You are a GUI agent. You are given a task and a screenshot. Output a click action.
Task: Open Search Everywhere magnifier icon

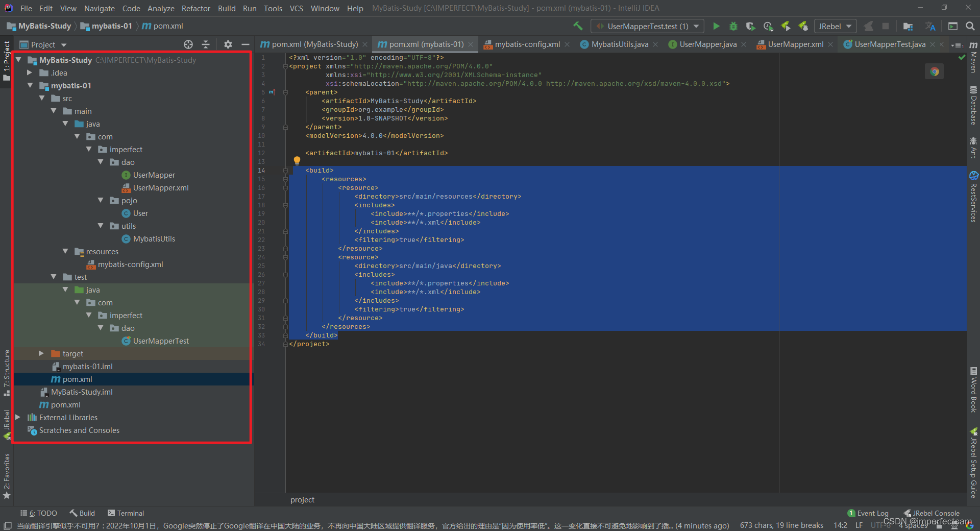pyautogui.click(x=970, y=26)
